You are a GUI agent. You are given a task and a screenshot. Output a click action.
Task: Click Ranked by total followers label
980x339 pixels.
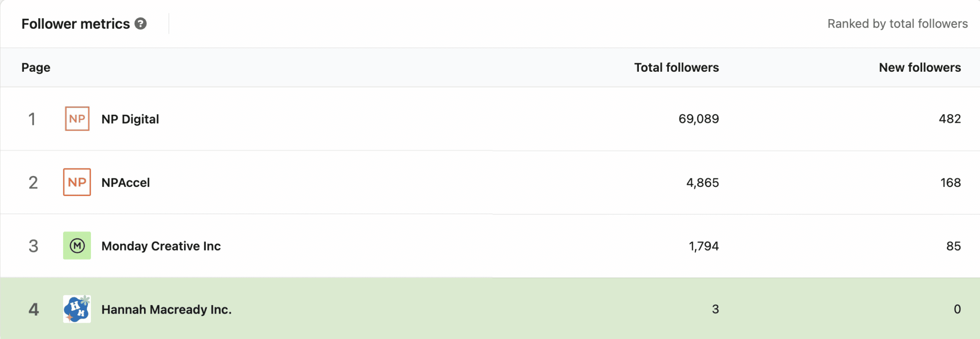897,23
